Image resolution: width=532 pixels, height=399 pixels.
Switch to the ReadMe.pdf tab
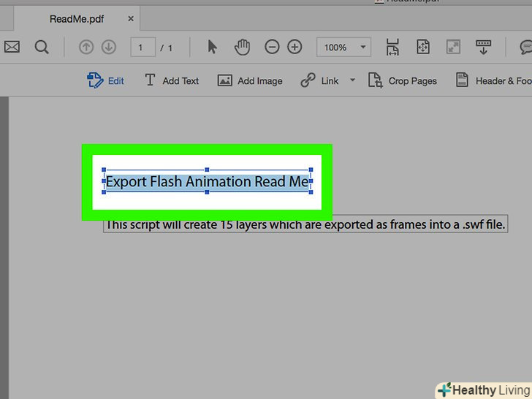[x=77, y=19]
